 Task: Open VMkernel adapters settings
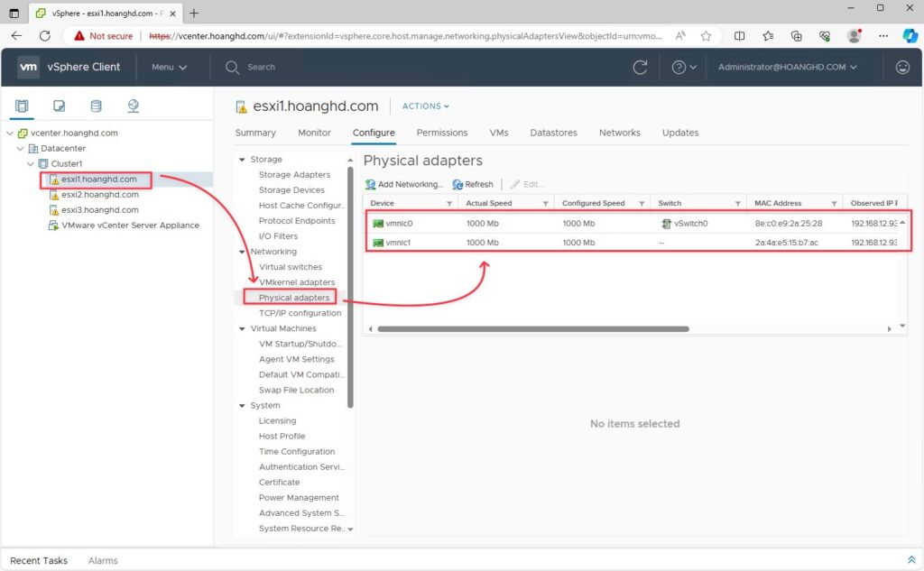(296, 282)
